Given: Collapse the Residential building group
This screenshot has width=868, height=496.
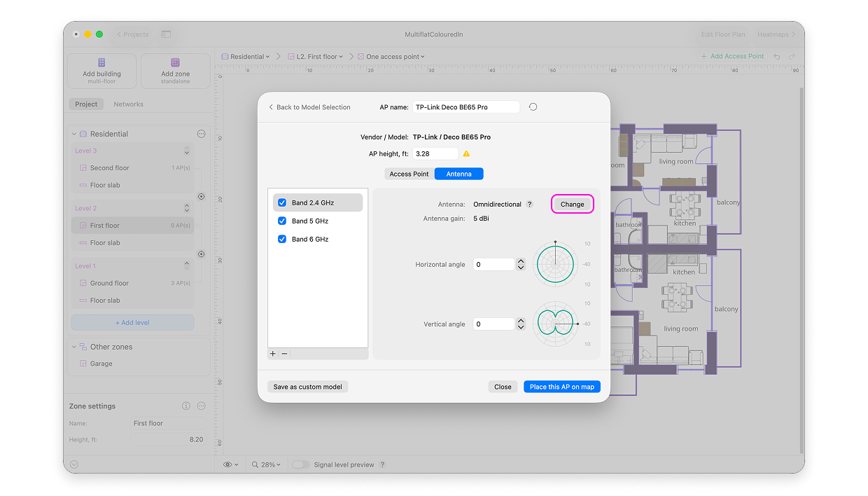Looking at the screenshot, I should 74,134.
